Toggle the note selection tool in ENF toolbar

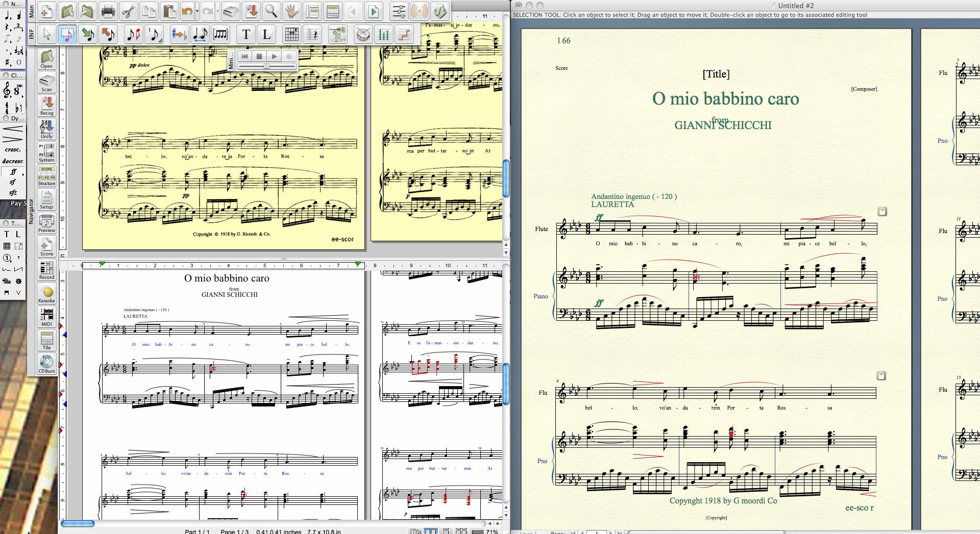[67, 34]
